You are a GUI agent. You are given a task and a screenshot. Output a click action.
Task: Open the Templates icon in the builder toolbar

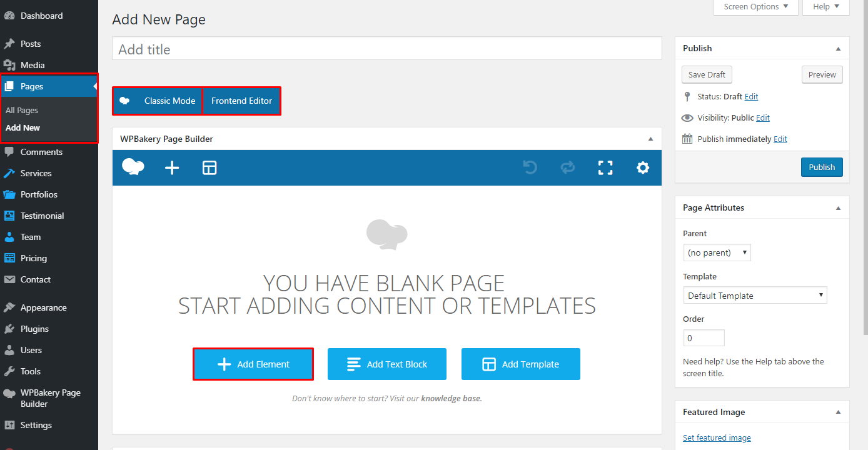(x=209, y=167)
